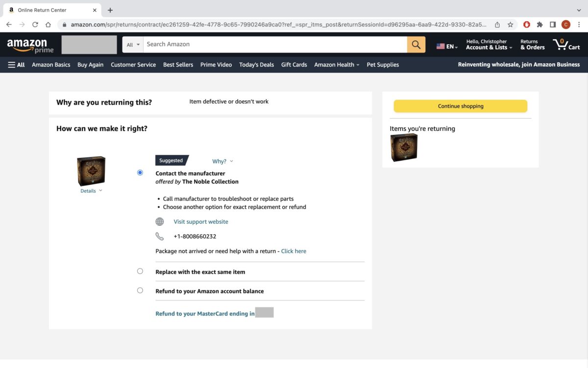The height and width of the screenshot is (368, 588).
Task: Click the phone number +1-8008660232
Action: pyautogui.click(x=195, y=237)
